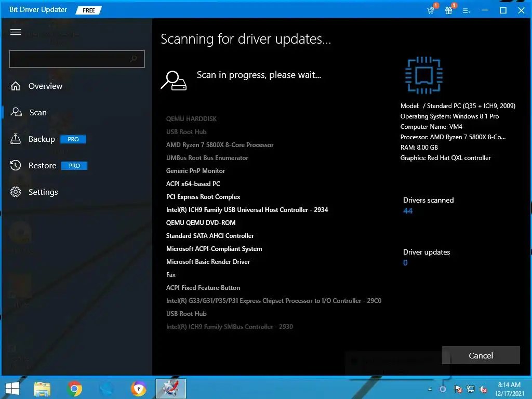Select 'Standard SATA AHCI Controller' entry

tap(210, 236)
